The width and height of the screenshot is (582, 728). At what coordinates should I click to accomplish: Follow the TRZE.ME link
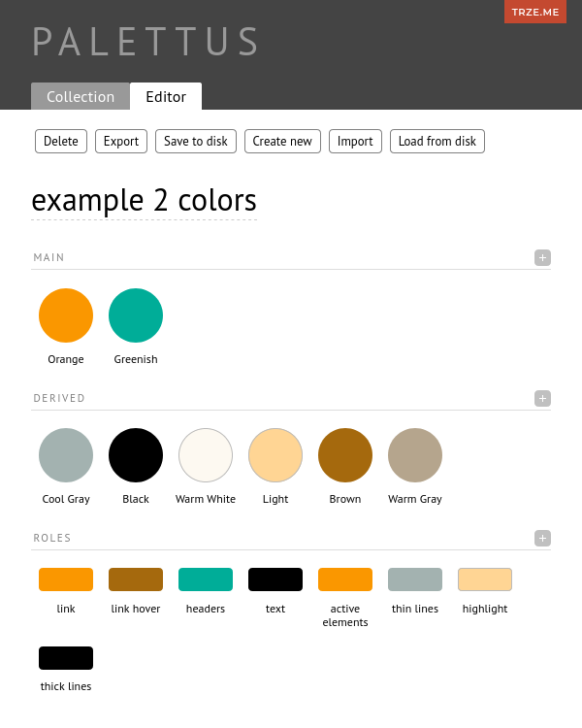[535, 12]
